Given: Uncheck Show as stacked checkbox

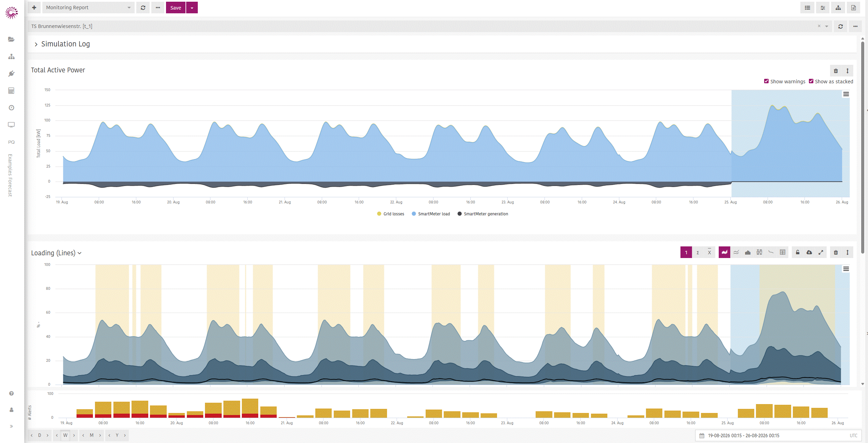Looking at the screenshot, I should 811,81.
